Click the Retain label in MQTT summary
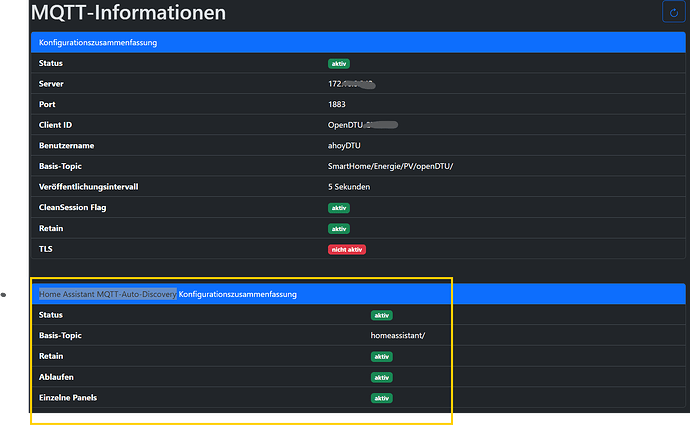The height and width of the screenshot is (425, 690). coord(51,228)
